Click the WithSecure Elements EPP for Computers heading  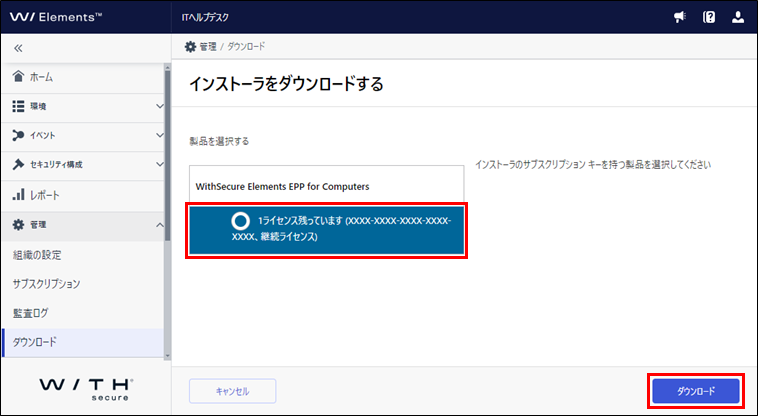tap(282, 186)
